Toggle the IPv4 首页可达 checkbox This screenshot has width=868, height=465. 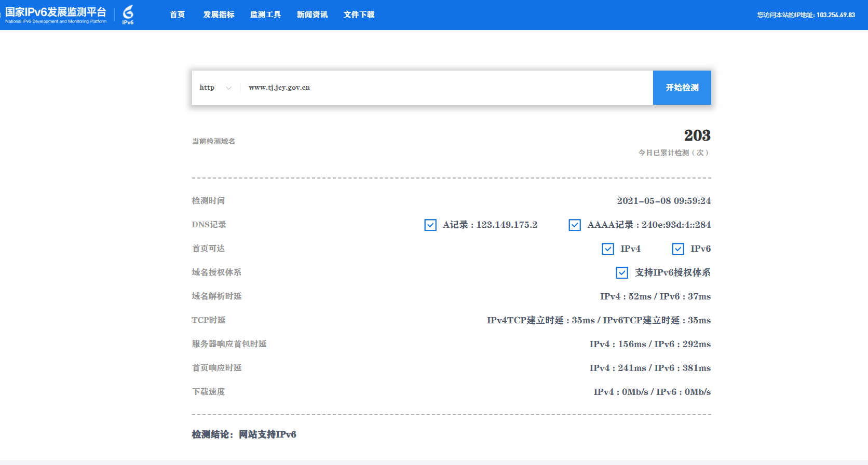tap(608, 249)
